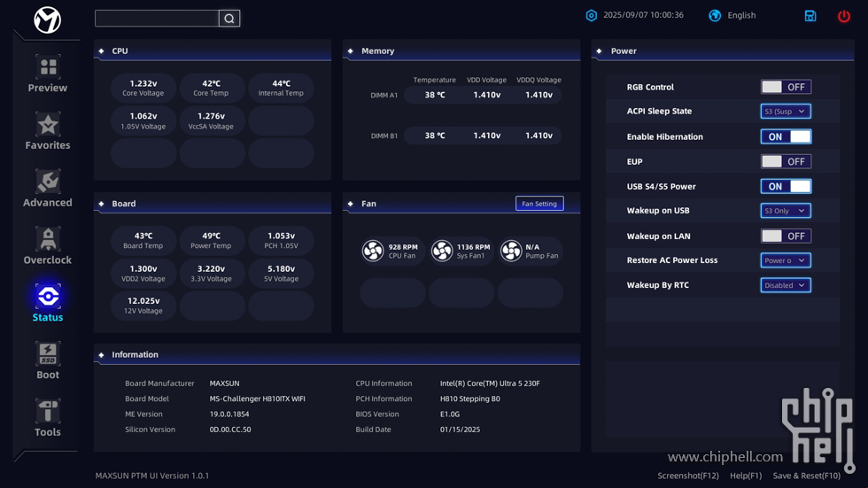
Task: Select the Status eye icon
Action: tap(48, 297)
